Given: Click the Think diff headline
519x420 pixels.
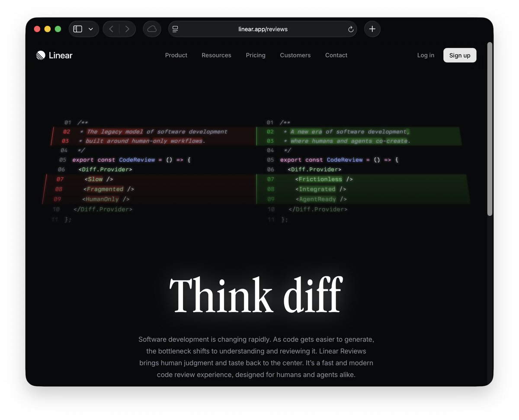Looking at the screenshot, I should pyautogui.click(x=256, y=295).
